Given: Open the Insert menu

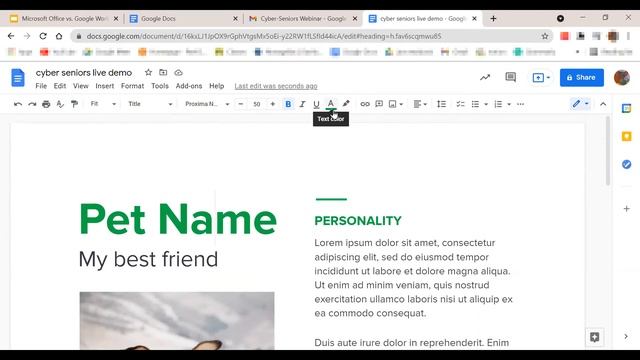Looking at the screenshot, I should coord(104,86).
